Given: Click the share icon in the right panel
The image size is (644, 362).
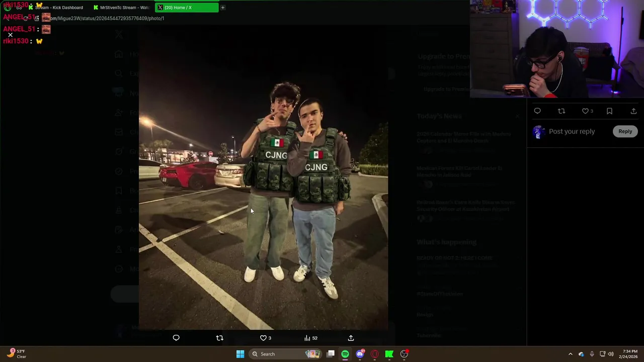Looking at the screenshot, I should tap(633, 111).
